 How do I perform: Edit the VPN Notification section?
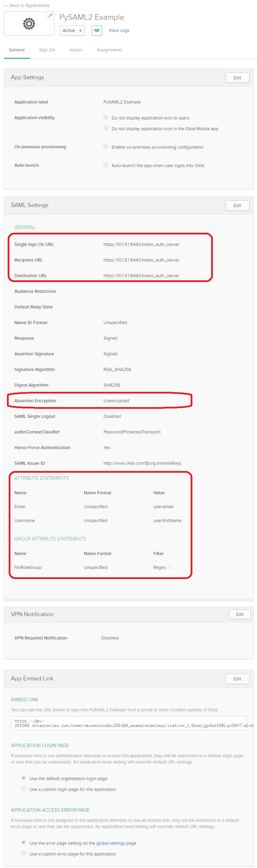click(x=240, y=614)
